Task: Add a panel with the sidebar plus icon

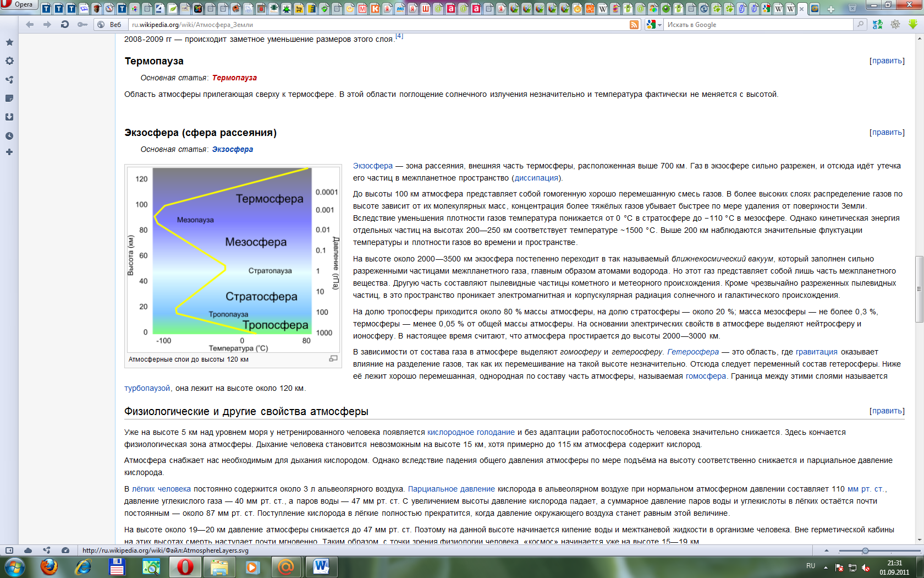Action: (x=9, y=152)
